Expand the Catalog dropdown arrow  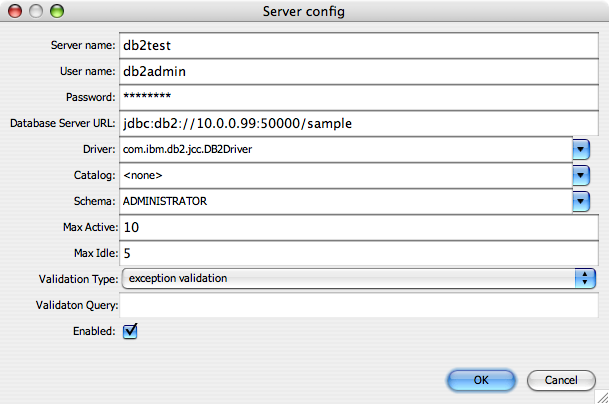click(581, 176)
